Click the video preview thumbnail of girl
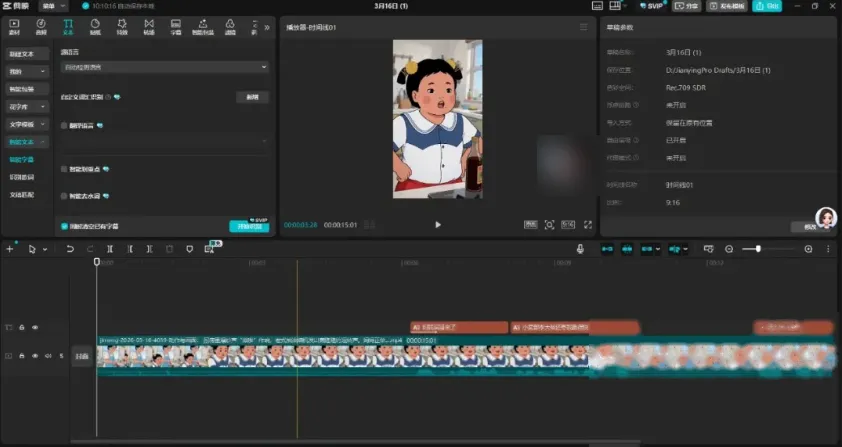Viewport: 842px width, 447px height. 438,119
